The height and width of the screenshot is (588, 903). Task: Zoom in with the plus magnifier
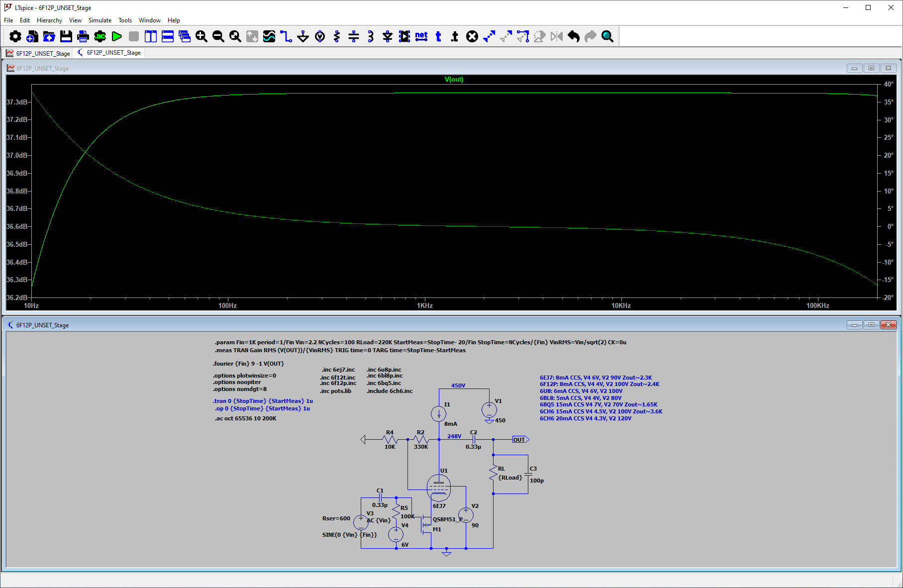(x=201, y=36)
